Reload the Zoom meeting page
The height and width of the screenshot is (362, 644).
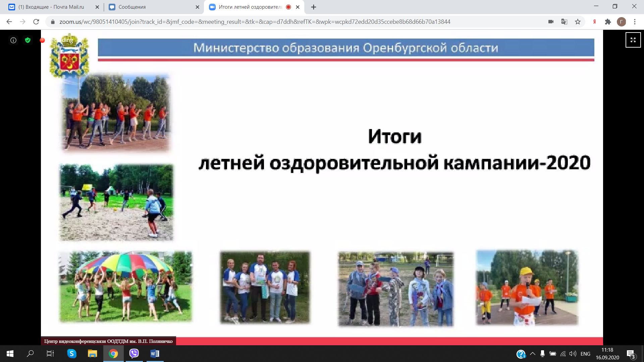pos(36,22)
